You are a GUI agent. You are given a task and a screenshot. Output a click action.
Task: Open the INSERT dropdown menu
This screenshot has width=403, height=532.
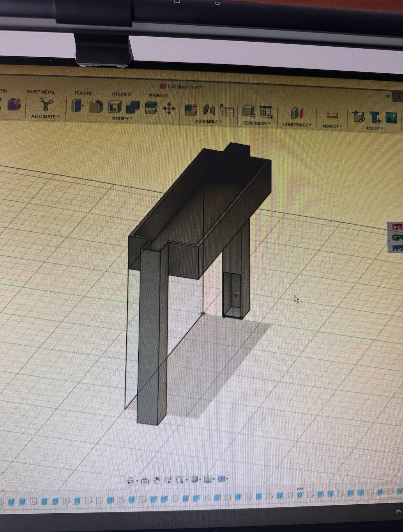tap(374, 128)
